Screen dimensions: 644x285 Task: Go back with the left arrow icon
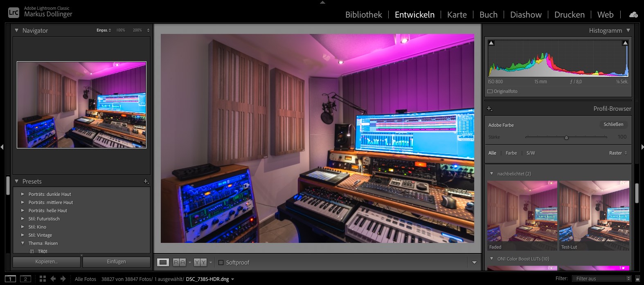(x=53, y=279)
